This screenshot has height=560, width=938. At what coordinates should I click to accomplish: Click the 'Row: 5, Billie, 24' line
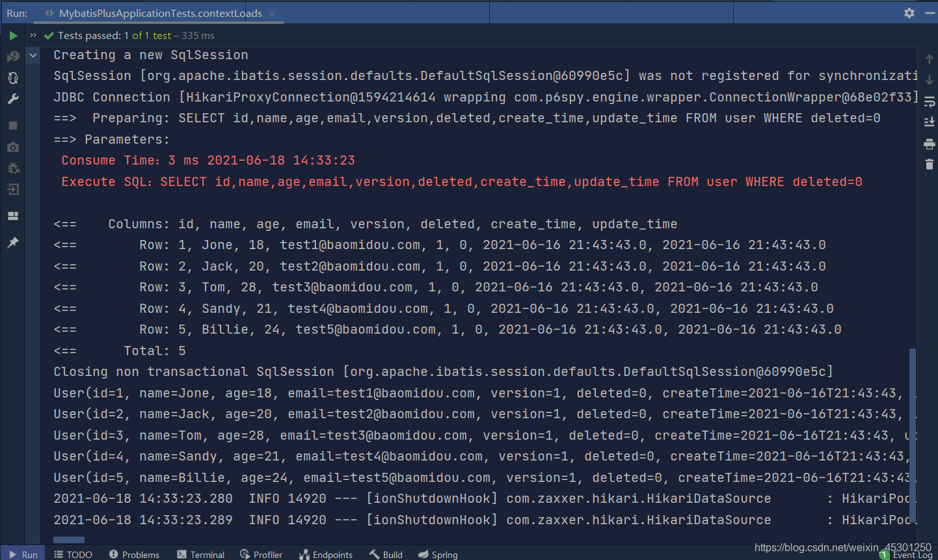click(448, 330)
